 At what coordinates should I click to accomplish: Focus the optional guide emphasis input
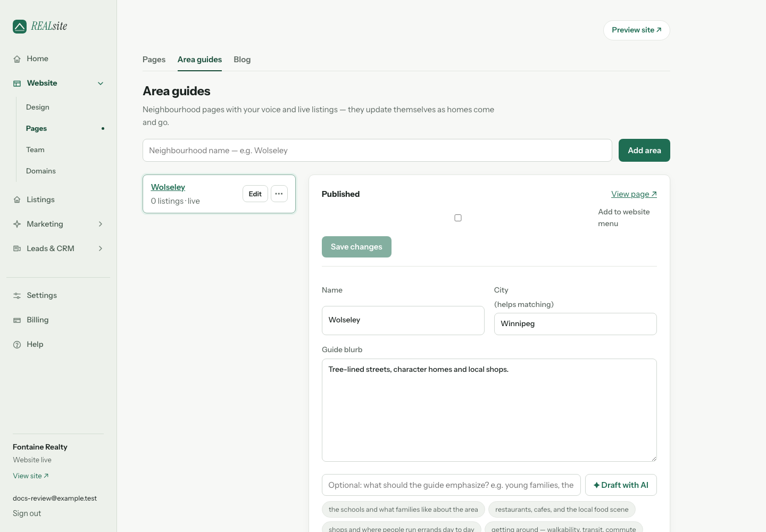(x=451, y=485)
